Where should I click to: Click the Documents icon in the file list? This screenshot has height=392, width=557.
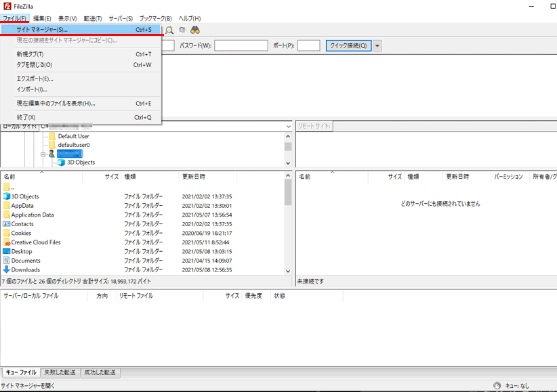click(6, 261)
